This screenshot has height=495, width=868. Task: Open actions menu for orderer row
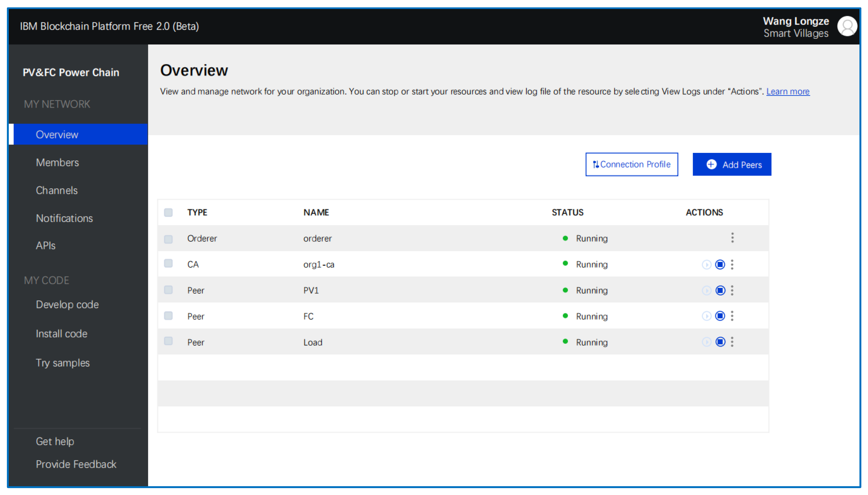[x=732, y=238]
